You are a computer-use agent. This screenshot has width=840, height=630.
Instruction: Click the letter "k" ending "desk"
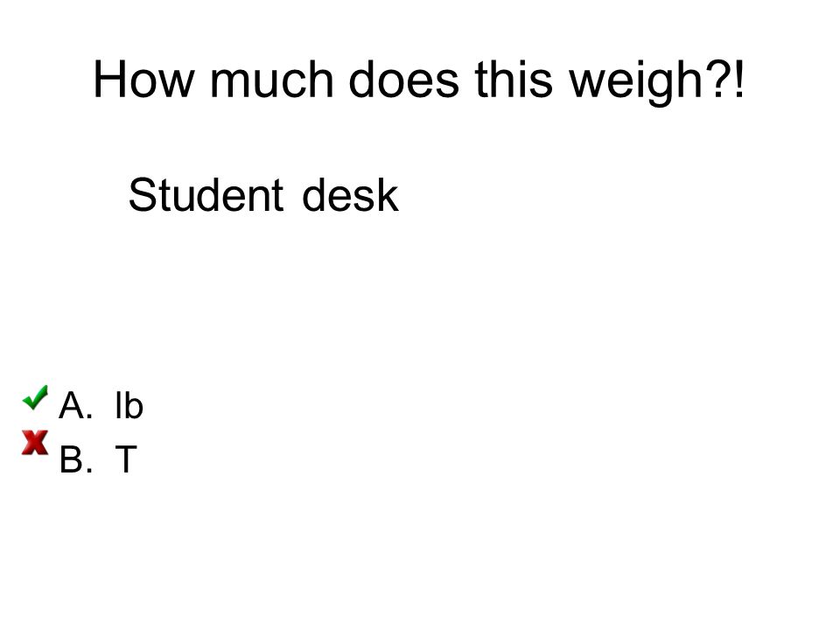click(x=389, y=195)
